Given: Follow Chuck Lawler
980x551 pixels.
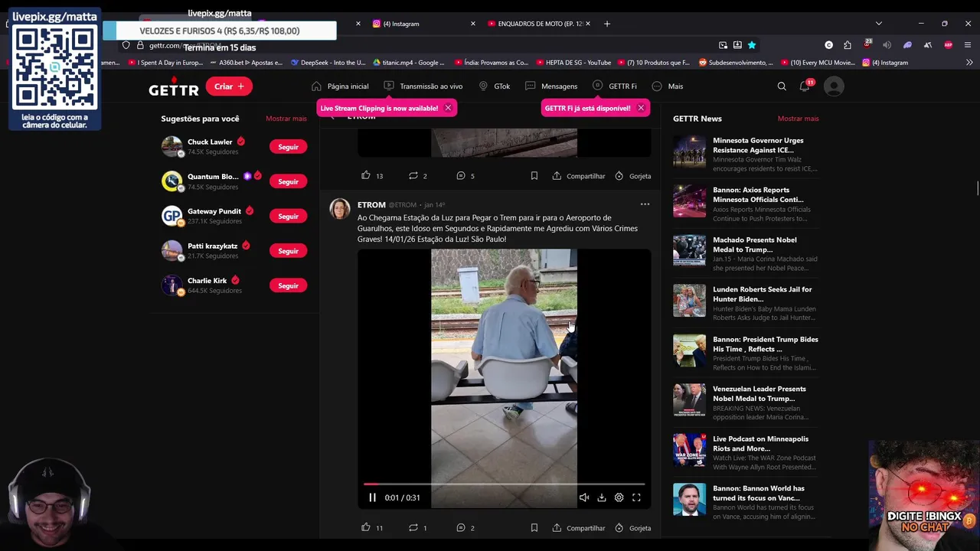Looking at the screenshot, I should 288,147.
